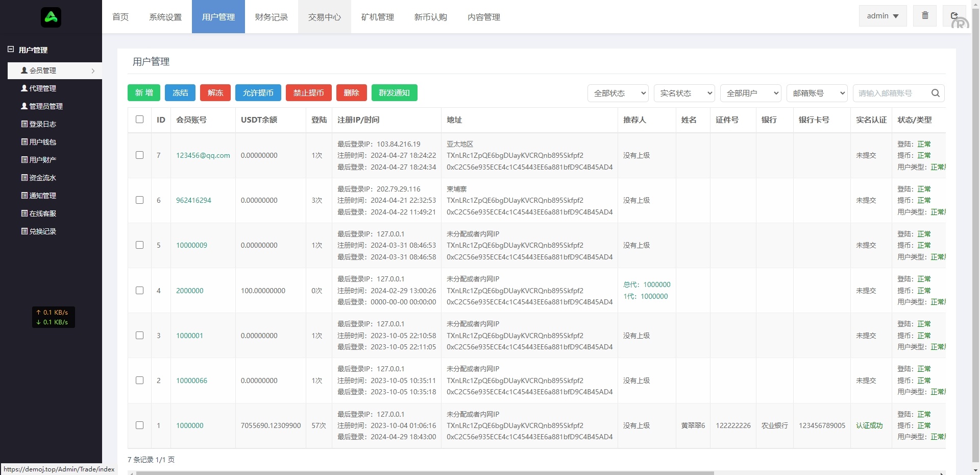Screen dimensions: 980x475
Task: Toggle the select-all checkbox in table header
Action: point(139,120)
